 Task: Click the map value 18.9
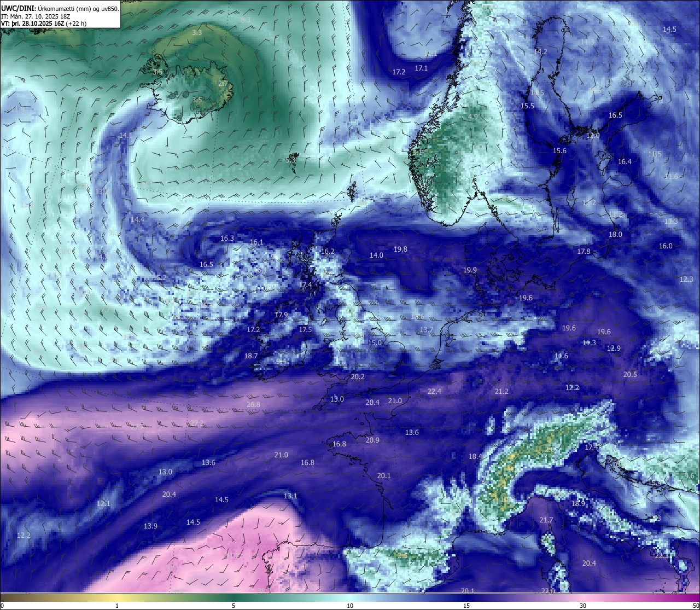coord(578,504)
